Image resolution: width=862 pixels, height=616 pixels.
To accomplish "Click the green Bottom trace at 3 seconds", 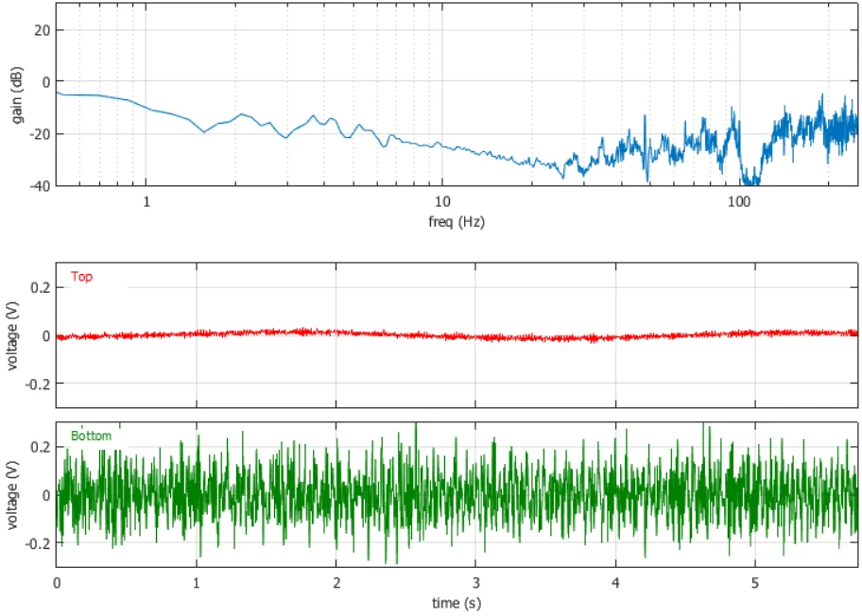I will (x=476, y=494).
